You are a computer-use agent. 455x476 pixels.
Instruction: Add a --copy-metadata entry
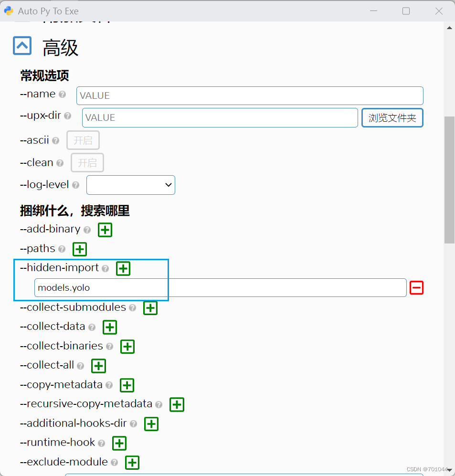click(127, 385)
